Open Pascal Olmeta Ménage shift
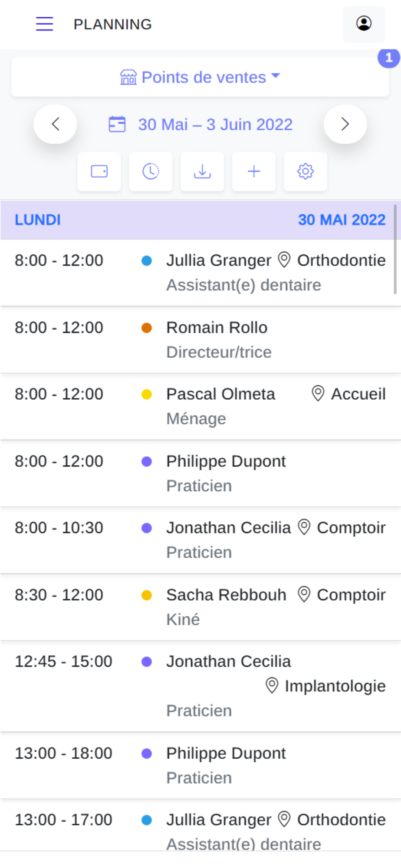The height and width of the screenshot is (868, 401). click(200, 407)
